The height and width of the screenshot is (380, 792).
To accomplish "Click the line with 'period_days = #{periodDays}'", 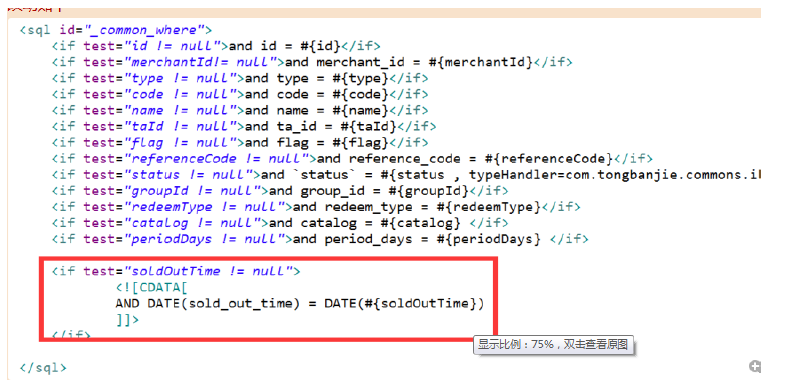I will [x=320, y=239].
